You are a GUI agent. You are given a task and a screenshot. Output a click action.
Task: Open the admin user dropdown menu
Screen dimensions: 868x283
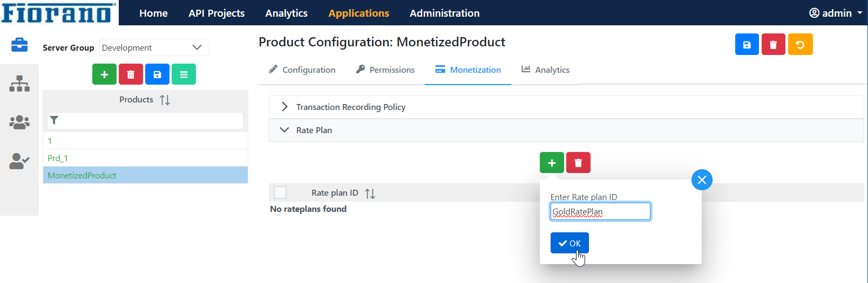836,13
